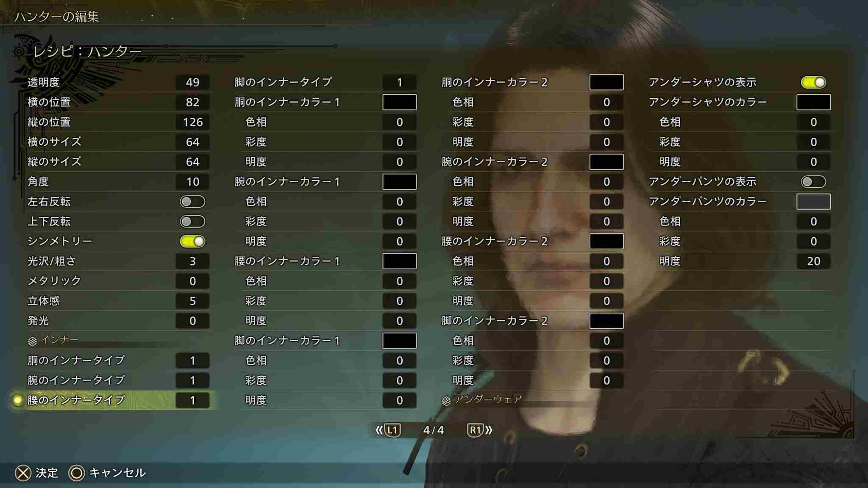Open 腰のインナーカラー1 color swatch
This screenshot has height=488, width=868.
pyautogui.click(x=399, y=261)
